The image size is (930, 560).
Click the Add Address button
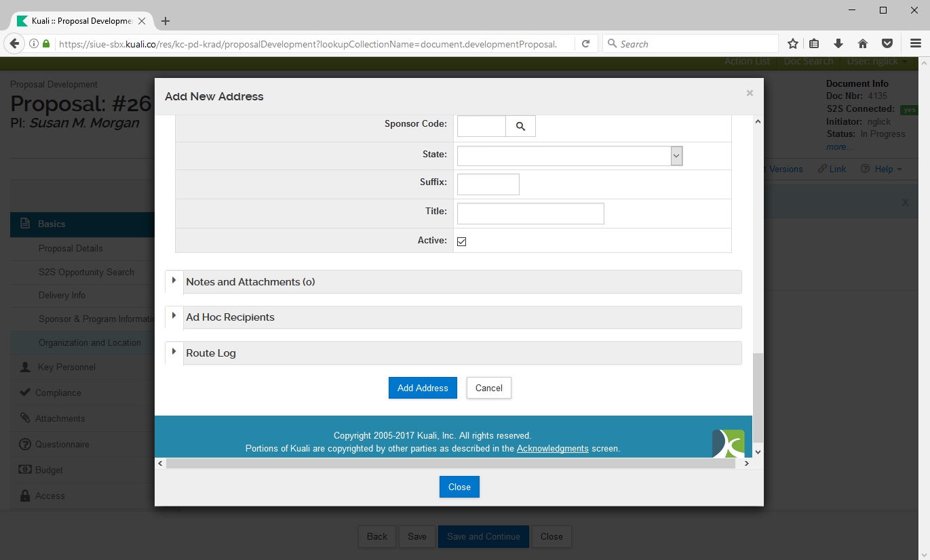click(x=423, y=388)
